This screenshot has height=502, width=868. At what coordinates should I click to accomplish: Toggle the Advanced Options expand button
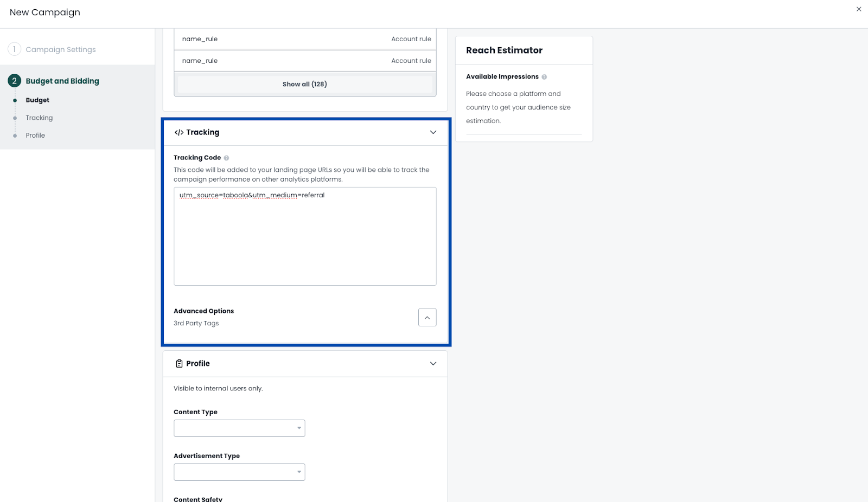tap(427, 317)
